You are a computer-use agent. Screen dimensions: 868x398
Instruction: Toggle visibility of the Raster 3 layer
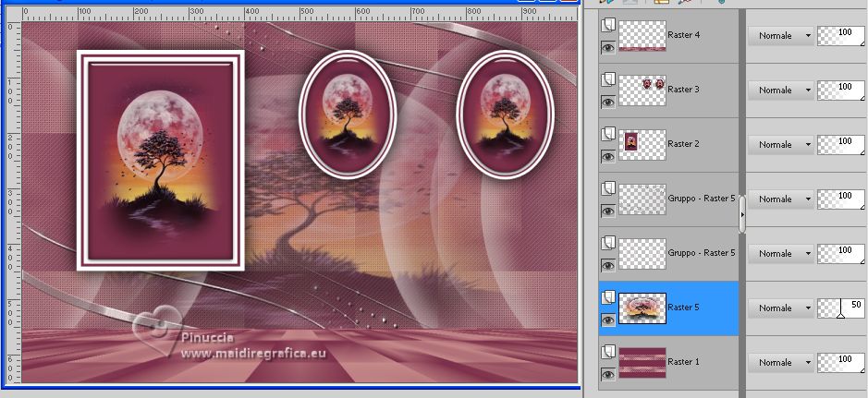(x=608, y=103)
